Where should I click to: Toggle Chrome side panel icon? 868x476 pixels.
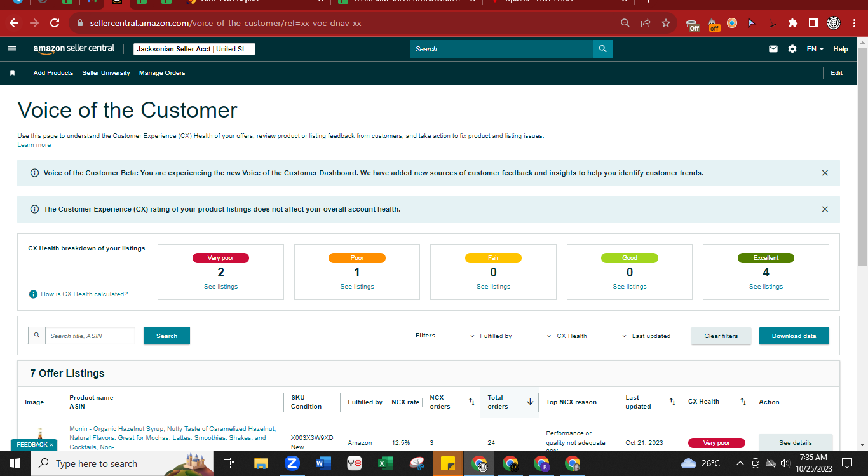click(813, 23)
